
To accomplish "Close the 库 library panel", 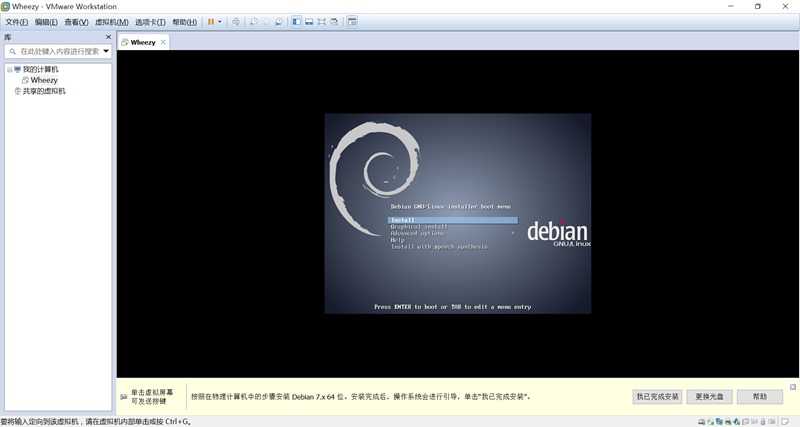I will (x=108, y=37).
